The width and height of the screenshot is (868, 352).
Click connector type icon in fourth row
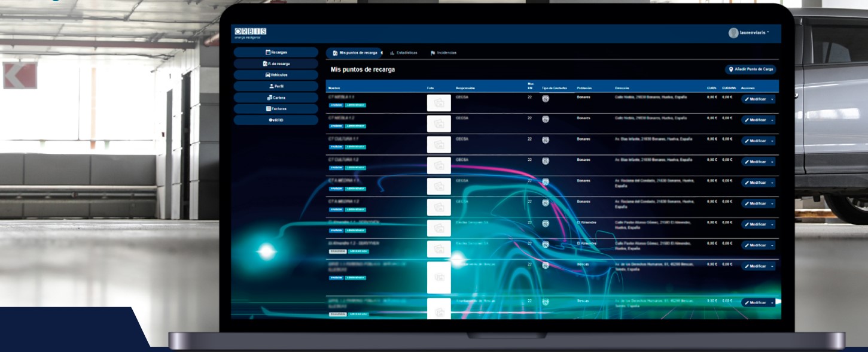click(x=546, y=162)
